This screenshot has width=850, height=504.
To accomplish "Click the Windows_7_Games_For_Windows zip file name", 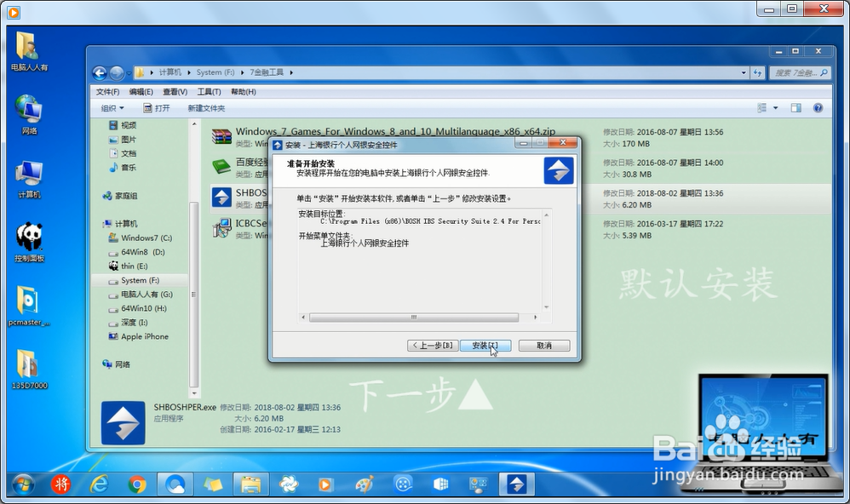I will coord(395,131).
